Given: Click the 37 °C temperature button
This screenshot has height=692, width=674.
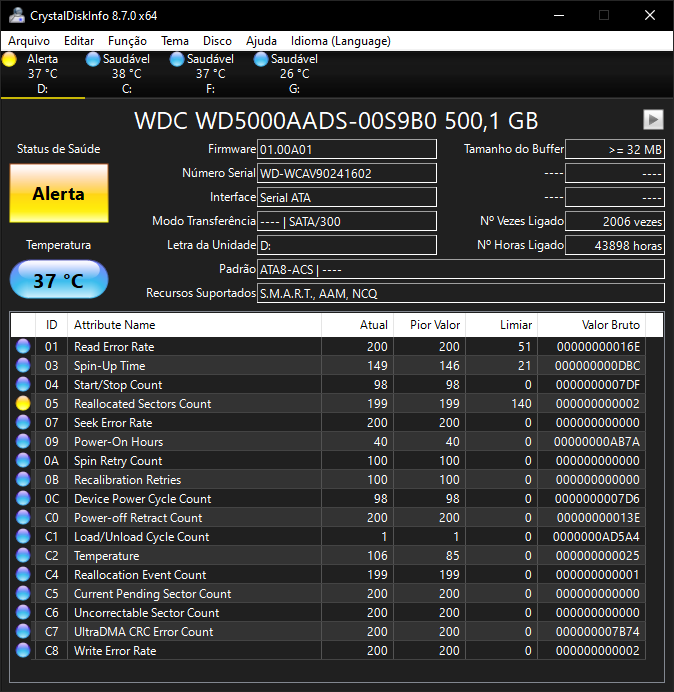Looking at the screenshot, I should pyautogui.click(x=59, y=280).
